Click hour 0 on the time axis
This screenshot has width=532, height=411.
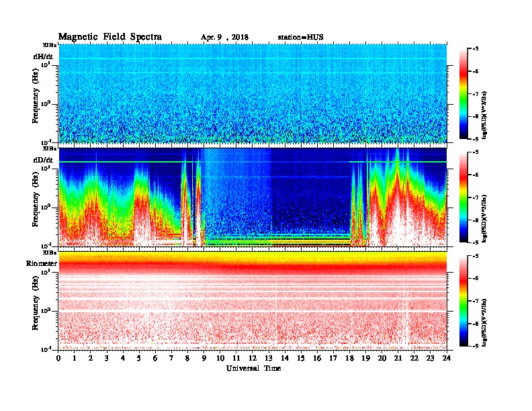click(x=58, y=358)
